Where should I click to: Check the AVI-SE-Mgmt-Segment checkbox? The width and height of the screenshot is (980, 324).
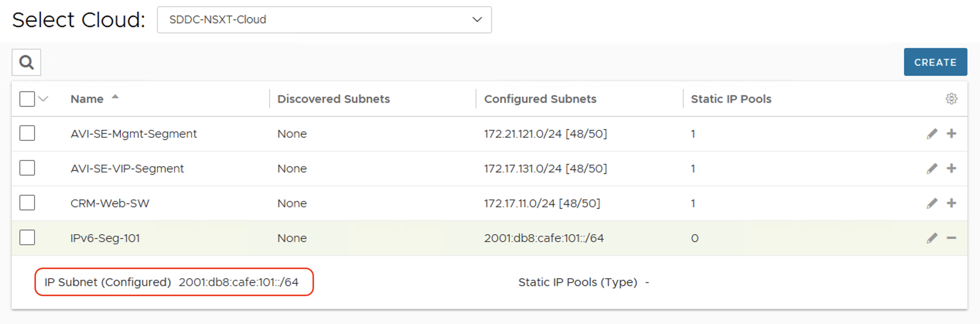click(x=27, y=133)
